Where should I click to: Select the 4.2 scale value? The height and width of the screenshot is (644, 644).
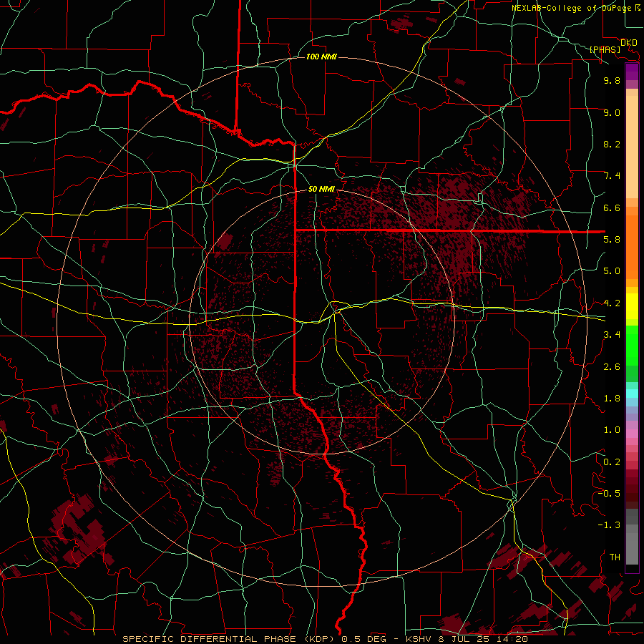click(612, 303)
